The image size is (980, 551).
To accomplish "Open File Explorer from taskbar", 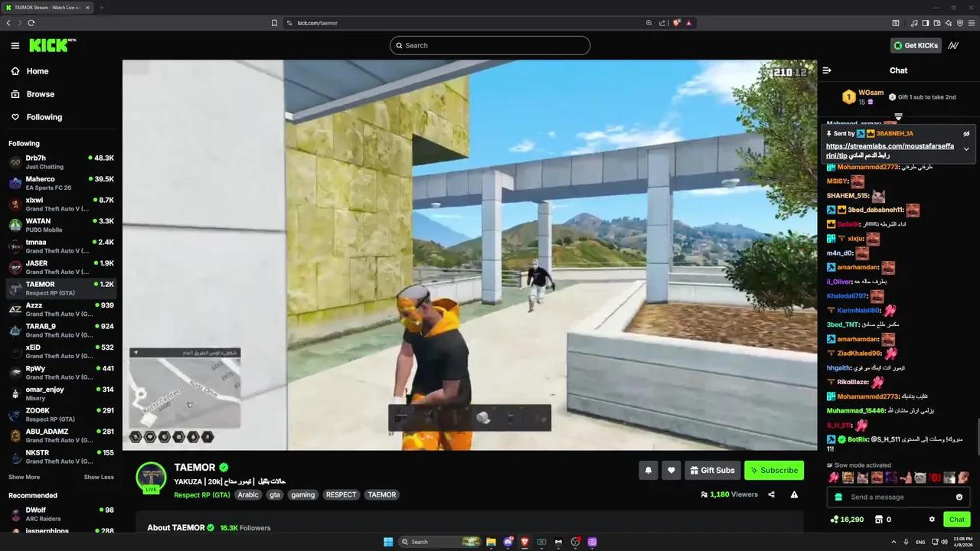I will 491,542.
